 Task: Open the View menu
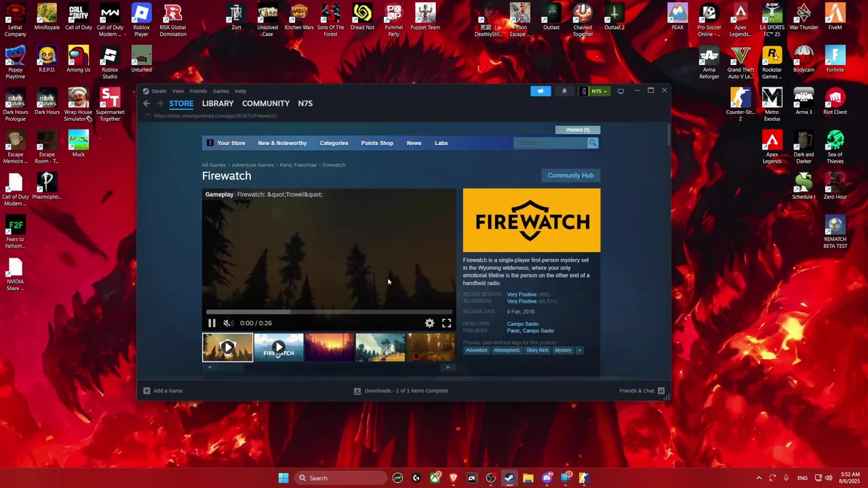178,91
